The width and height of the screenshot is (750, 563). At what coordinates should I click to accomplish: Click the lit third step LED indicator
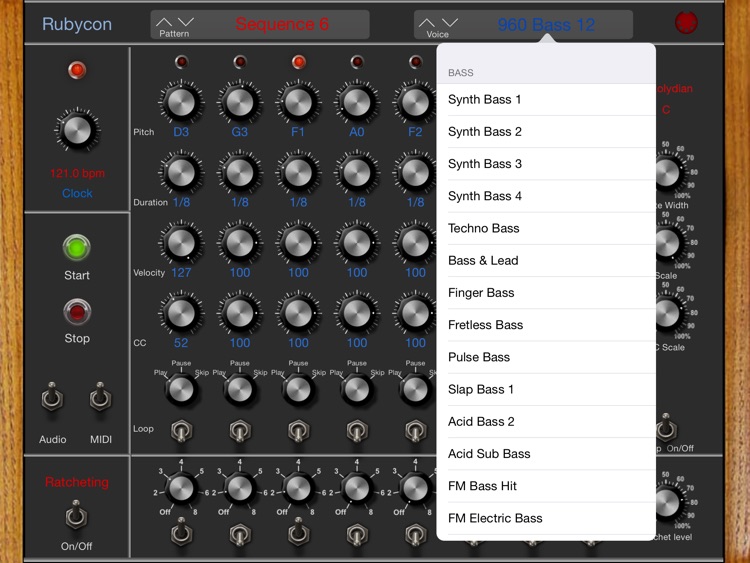[298, 62]
